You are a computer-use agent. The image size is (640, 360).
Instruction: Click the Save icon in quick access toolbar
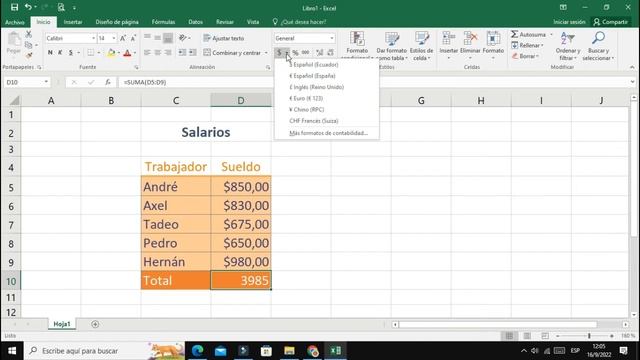(14, 7)
